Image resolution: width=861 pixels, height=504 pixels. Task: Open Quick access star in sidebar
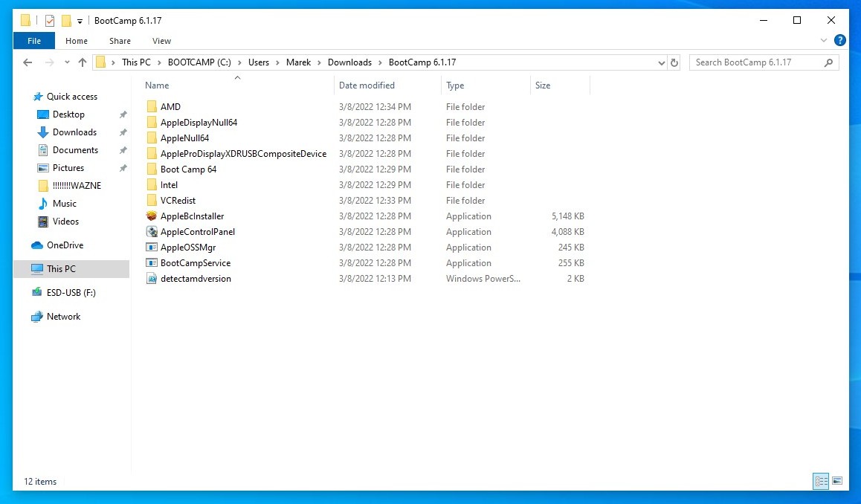(x=38, y=97)
